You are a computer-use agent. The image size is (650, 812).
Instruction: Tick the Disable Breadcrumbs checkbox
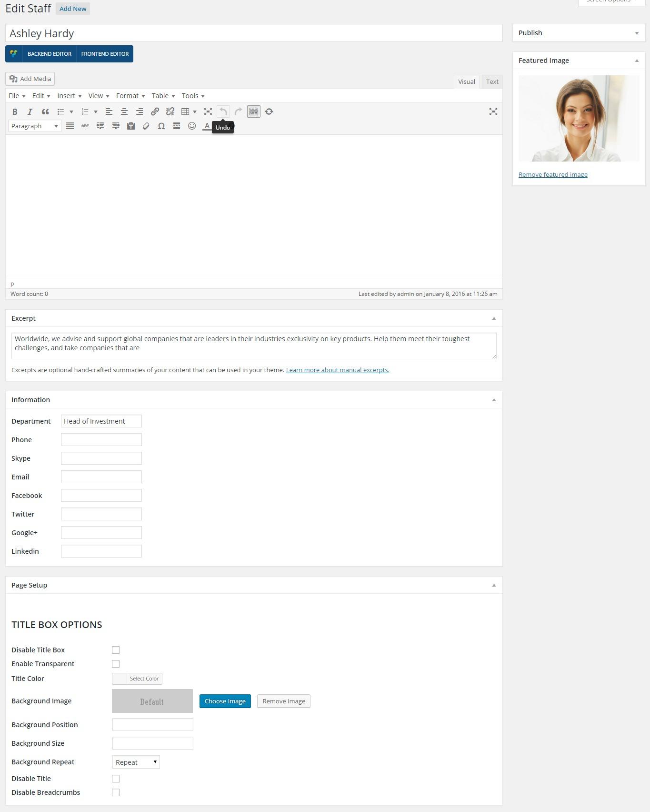click(x=116, y=792)
